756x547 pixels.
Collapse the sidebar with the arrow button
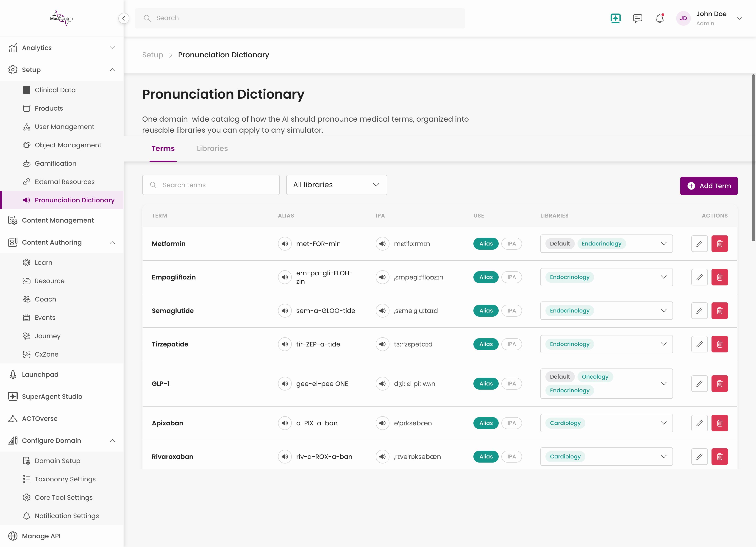124,18
